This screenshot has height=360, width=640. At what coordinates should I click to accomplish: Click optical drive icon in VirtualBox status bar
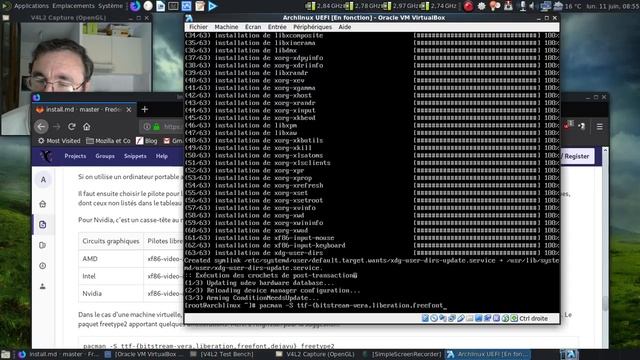pos(434,318)
